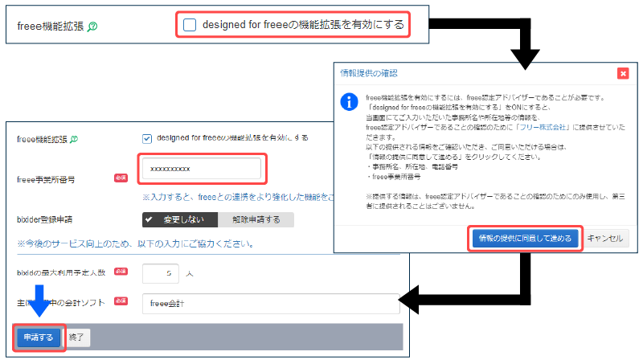The image size is (643, 364).
Task: Select the 変更しない toggle option
Action: point(180,219)
